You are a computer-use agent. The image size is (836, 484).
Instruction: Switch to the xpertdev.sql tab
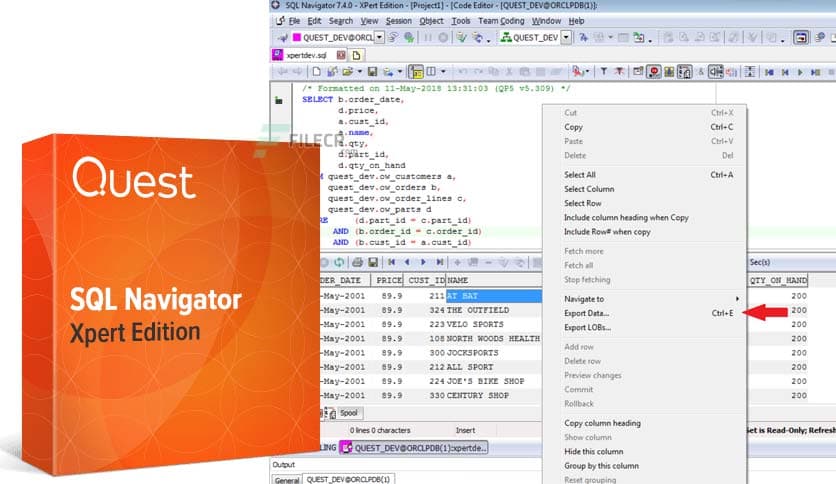[307, 55]
